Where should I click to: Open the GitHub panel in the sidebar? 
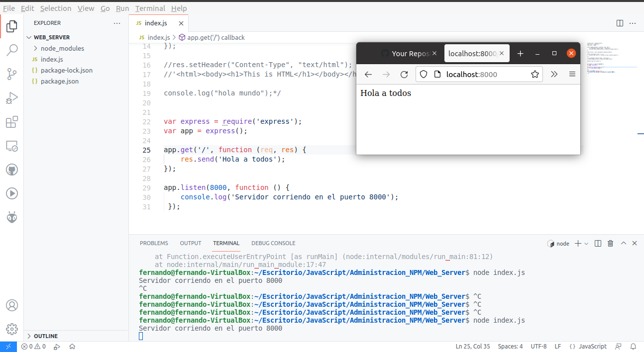[x=11, y=170]
